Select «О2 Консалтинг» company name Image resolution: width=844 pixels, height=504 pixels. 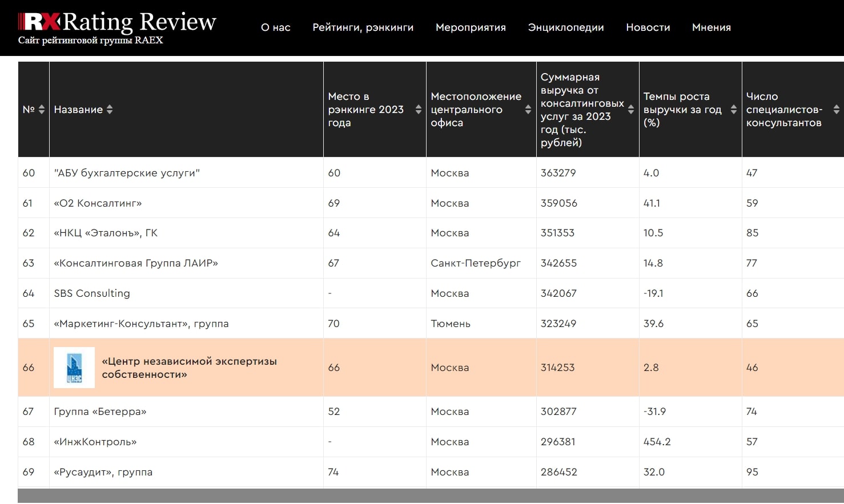98,203
